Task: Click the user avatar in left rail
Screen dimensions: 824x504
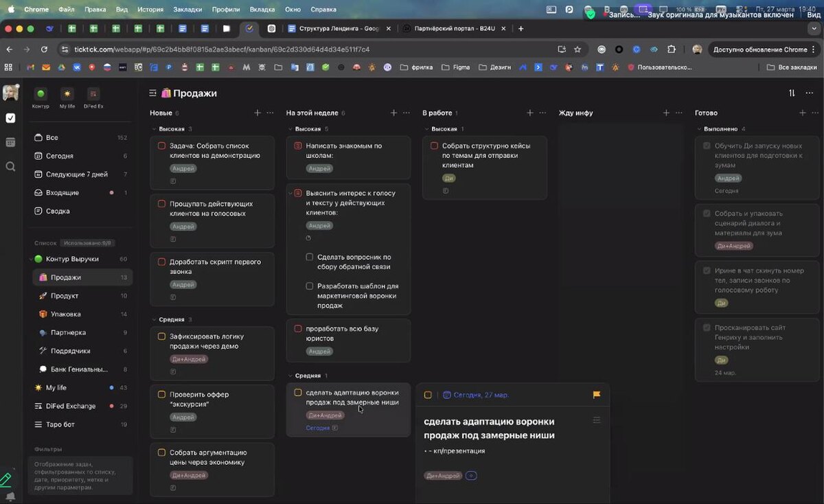Action: pos(10,93)
